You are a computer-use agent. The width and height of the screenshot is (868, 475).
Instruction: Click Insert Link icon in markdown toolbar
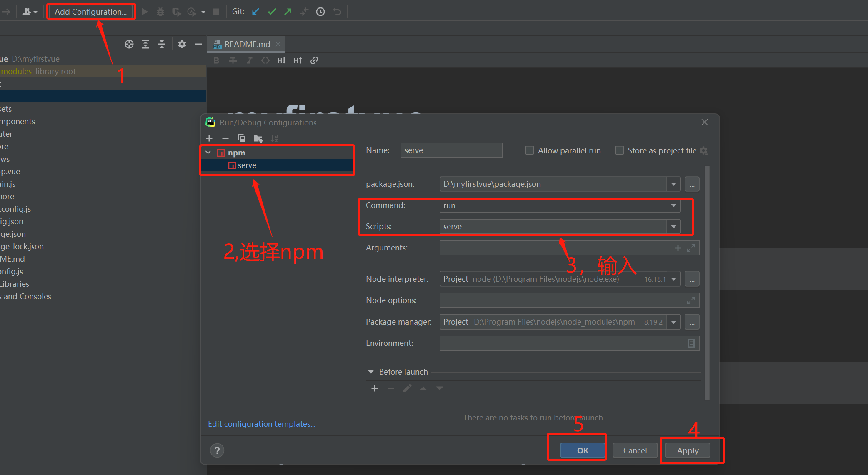314,60
